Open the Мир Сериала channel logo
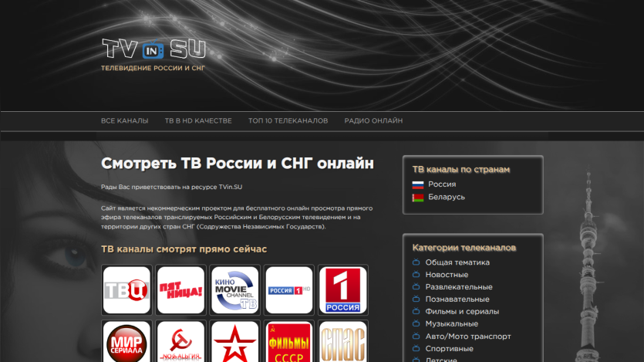The width and height of the screenshot is (644, 362). click(126, 342)
